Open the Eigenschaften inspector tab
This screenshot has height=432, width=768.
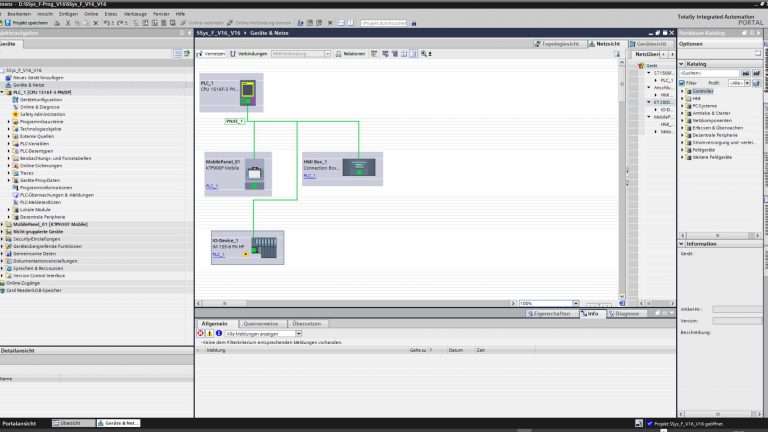point(550,313)
